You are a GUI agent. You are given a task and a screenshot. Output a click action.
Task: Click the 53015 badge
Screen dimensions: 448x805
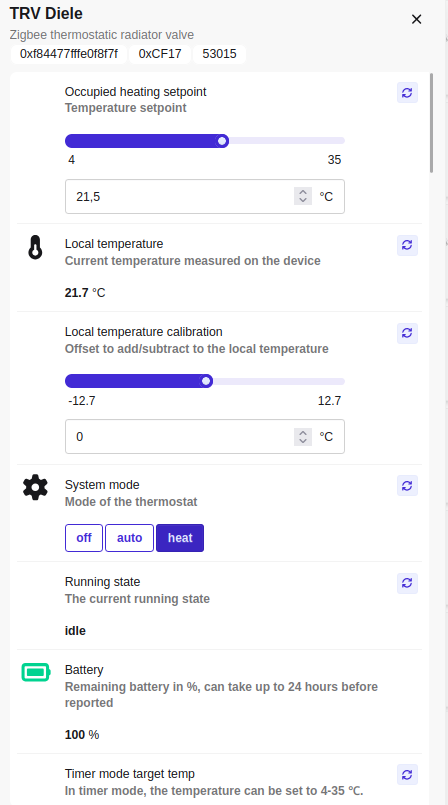click(220, 54)
